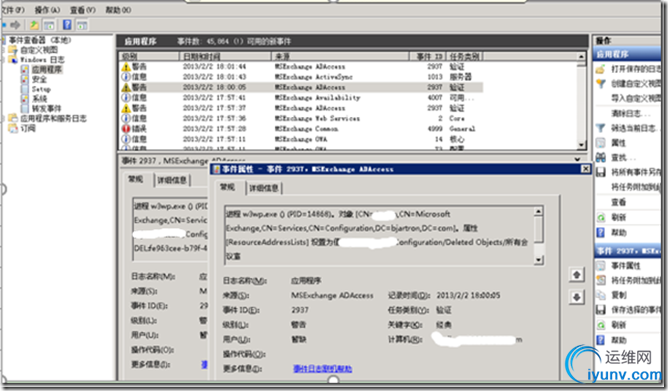Click 将任务附加到此日志 in the actions pane
The width and height of the screenshot is (668, 391).
tap(636, 187)
